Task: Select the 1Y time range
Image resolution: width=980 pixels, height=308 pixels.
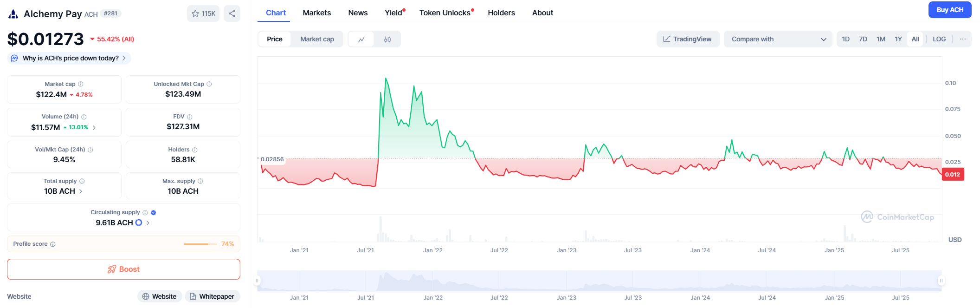Action: coord(898,39)
